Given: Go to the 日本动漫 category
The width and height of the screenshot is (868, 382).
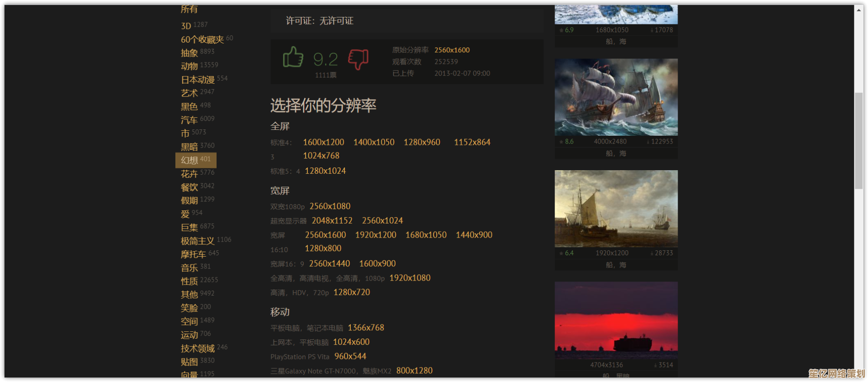Looking at the screenshot, I should click(198, 80).
